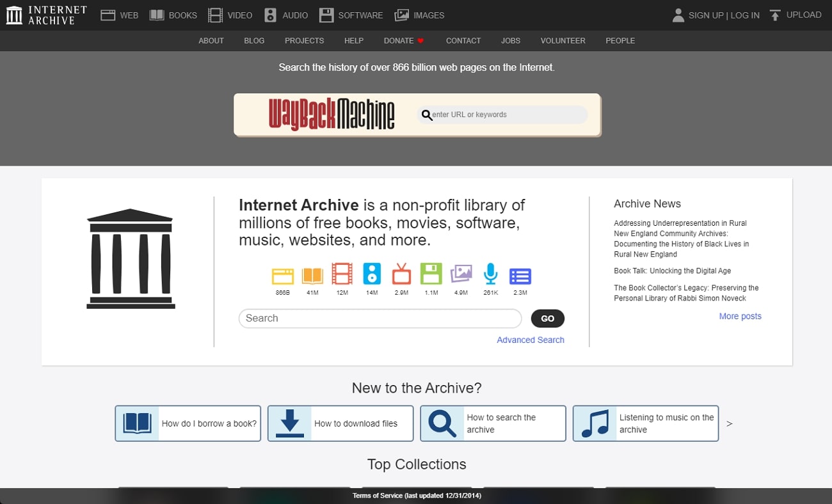Viewport: 832px width, 504px height.
Task: Open the Contact menu item
Action: click(x=463, y=40)
